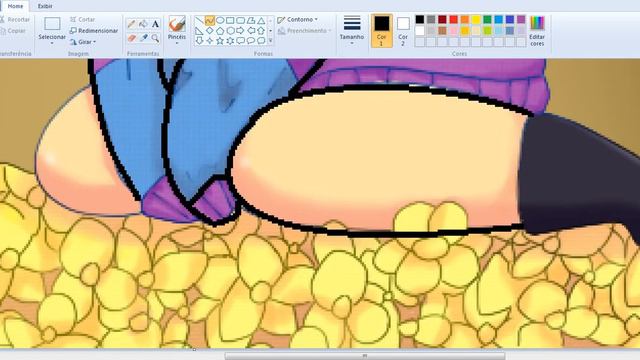Switch to the Exibir tab
Image resolution: width=640 pixels, height=360 pixels.
pyautogui.click(x=45, y=6)
